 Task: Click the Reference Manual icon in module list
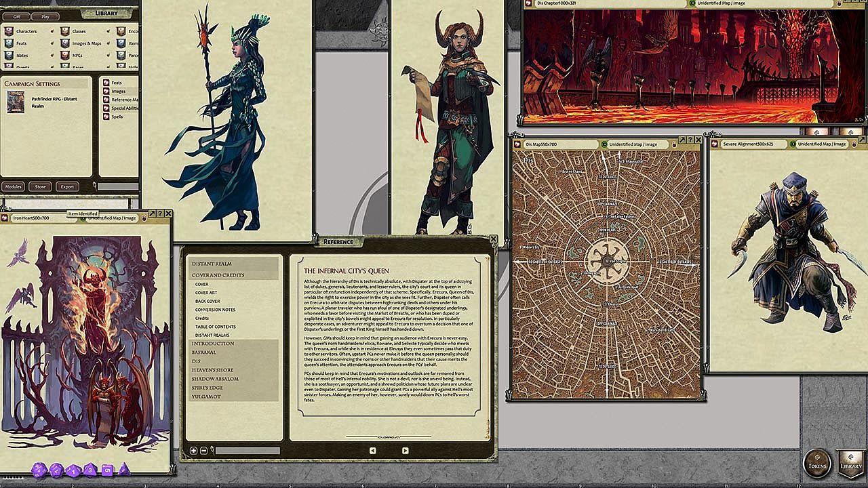pyautogui.click(x=106, y=100)
